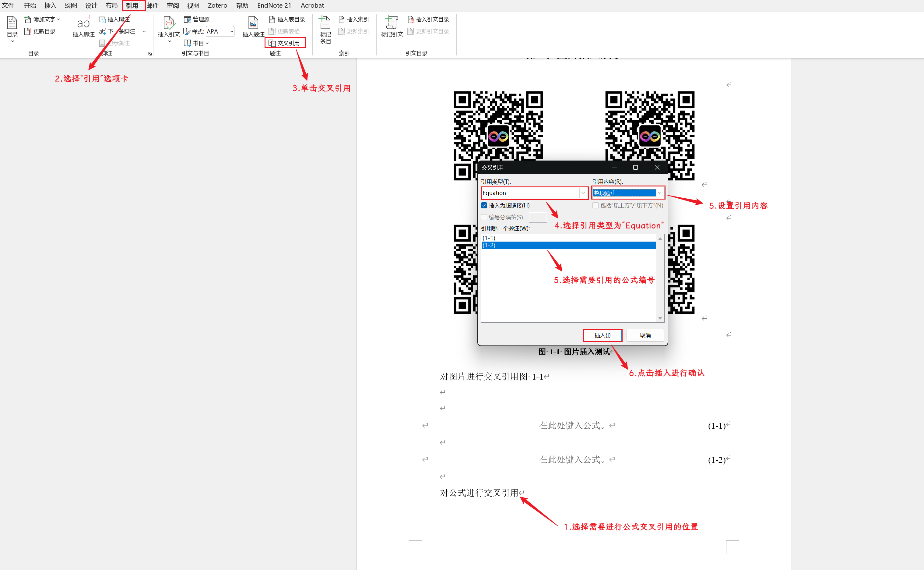Click the 插入题注 icon
The height and width of the screenshot is (570, 924).
pos(253,23)
